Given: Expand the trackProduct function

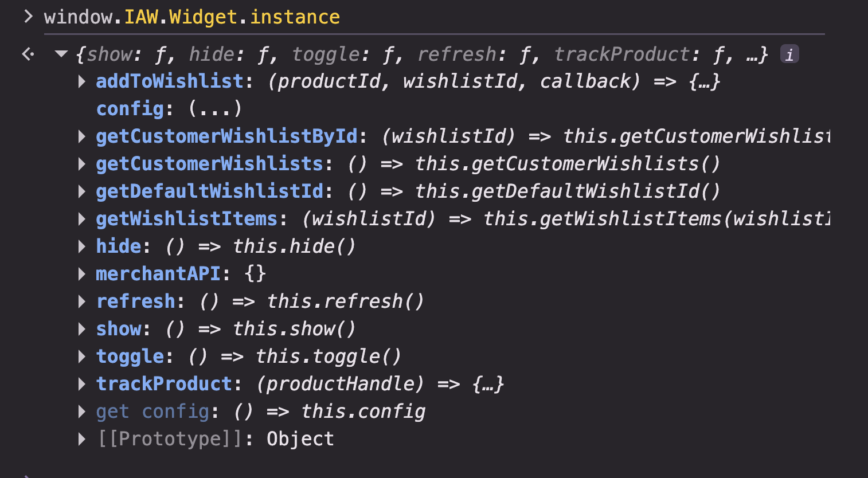Looking at the screenshot, I should 82,384.
